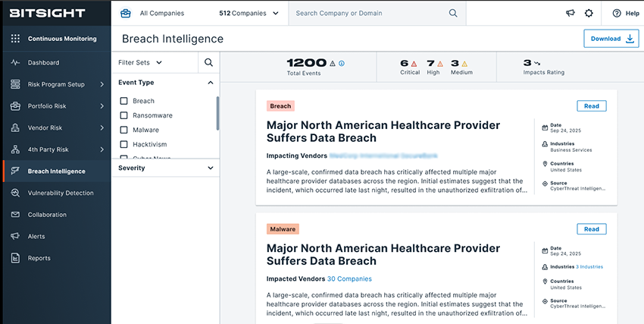644x324 pixels.
Task: Check the Ransomware event type box
Action: point(123,115)
